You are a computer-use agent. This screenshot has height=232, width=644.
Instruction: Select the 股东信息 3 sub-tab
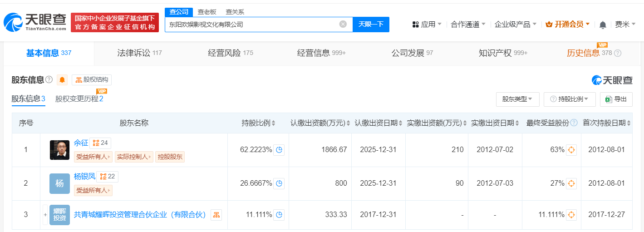[28, 99]
